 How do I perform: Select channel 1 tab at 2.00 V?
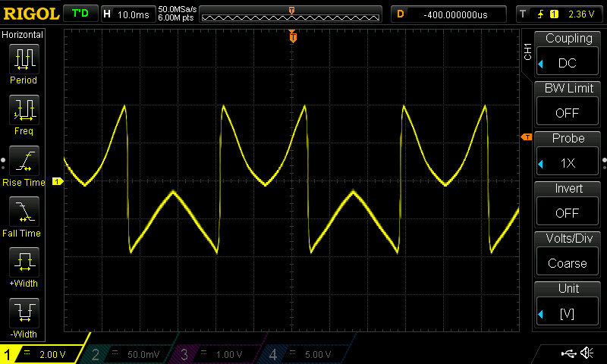point(44,354)
